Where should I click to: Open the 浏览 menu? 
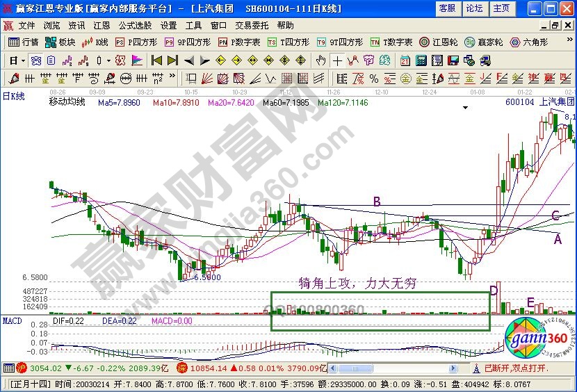tap(51, 26)
